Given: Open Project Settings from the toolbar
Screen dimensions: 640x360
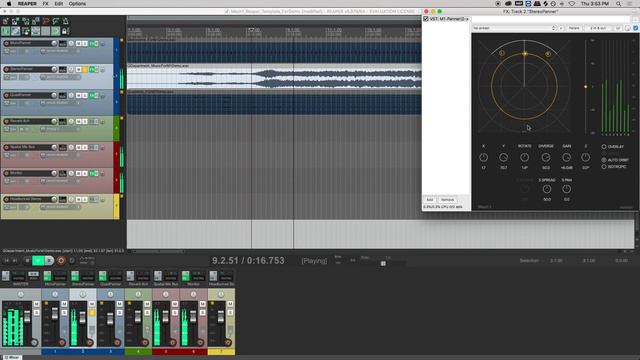Looking at the screenshot, I should click(x=36, y=21).
